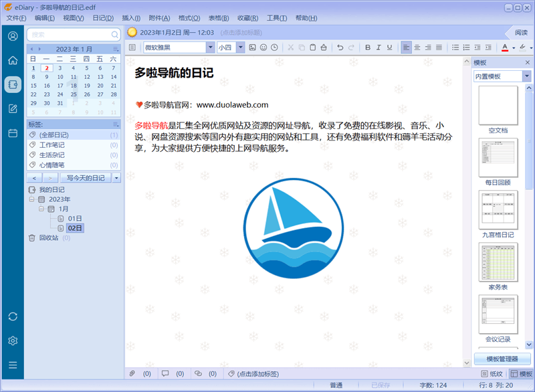Open the font color dropdown arrow
Screen dimensions: 535x392
tap(514, 48)
